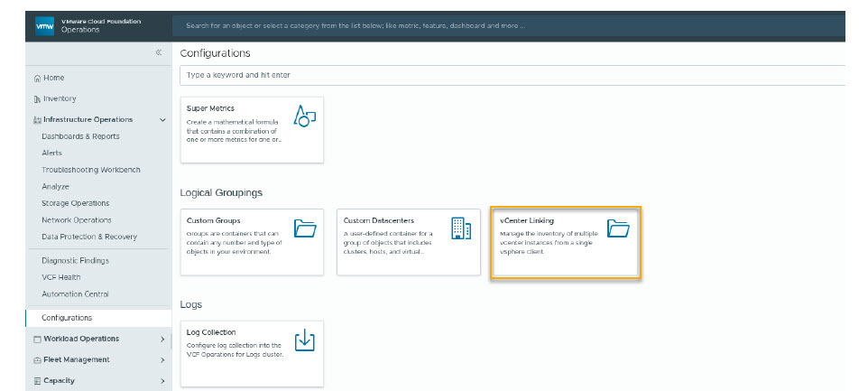Click the Home icon in sidebar
The width and height of the screenshot is (868, 391).
coord(37,79)
